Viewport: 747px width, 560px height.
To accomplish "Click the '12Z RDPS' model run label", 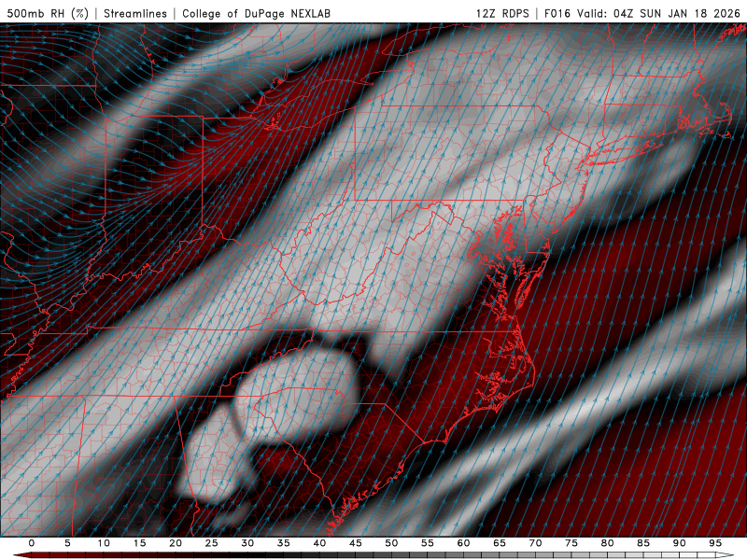I will pos(502,13).
